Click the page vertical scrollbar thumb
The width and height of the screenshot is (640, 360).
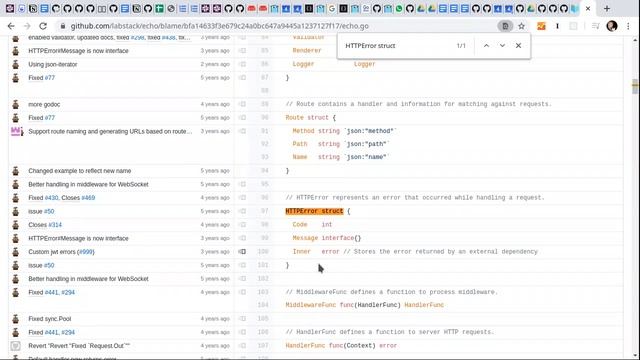[635, 86]
